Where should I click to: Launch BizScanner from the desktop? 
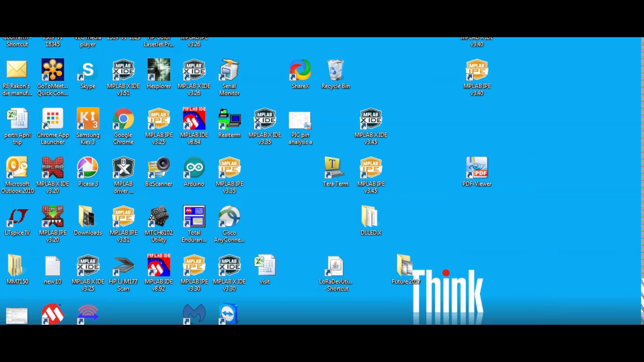coord(158,172)
